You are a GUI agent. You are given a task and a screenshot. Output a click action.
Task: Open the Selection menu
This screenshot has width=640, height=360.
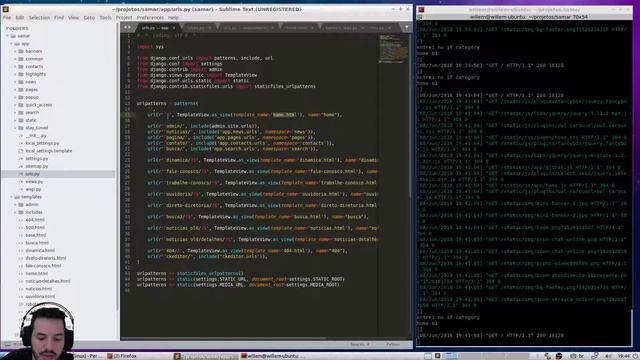click(39, 18)
